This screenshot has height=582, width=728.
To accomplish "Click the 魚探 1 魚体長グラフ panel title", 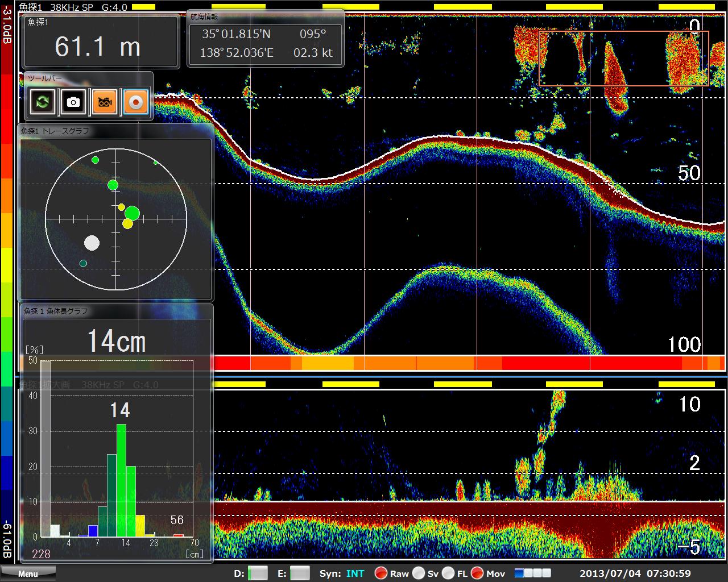I will point(56,311).
